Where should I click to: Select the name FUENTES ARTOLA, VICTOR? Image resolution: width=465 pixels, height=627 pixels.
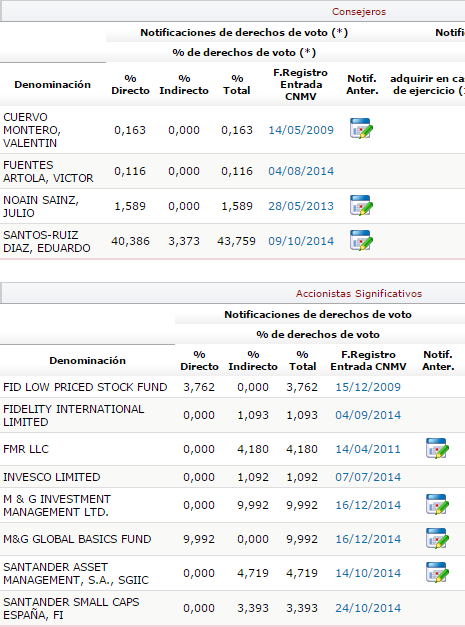[48, 172]
